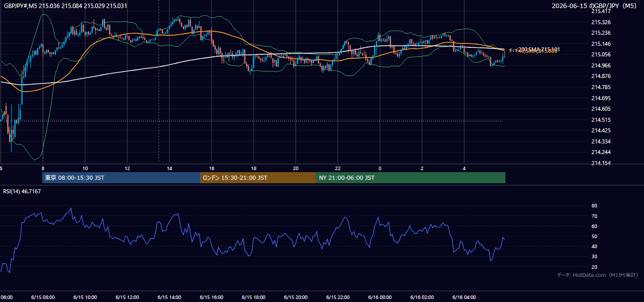Click the RSI scale value 40
Image resolution: width=644 pixels, height=302 pixels.
[x=595, y=246]
